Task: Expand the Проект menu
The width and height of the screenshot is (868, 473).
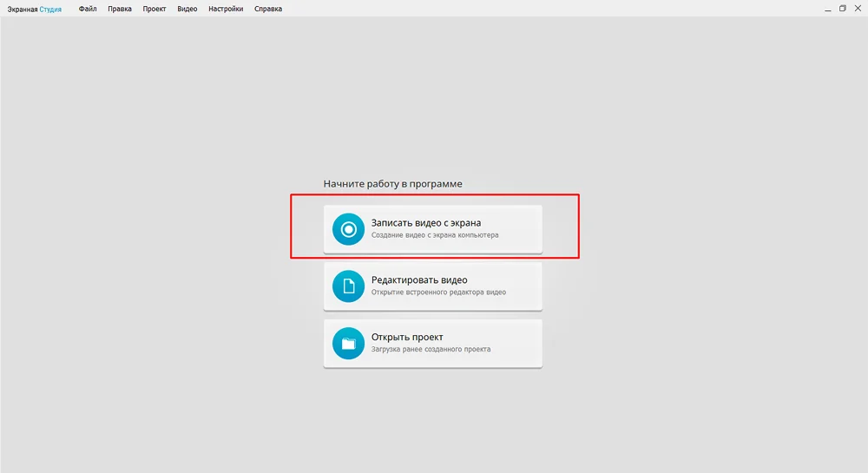Action: click(155, 9)
